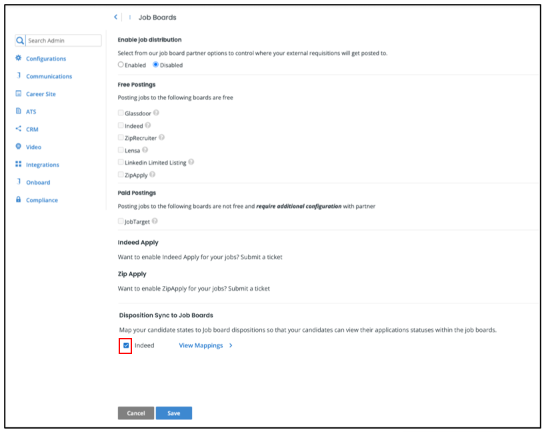
Task: Click the Integrations grid icon
Action: pos(18,164)
